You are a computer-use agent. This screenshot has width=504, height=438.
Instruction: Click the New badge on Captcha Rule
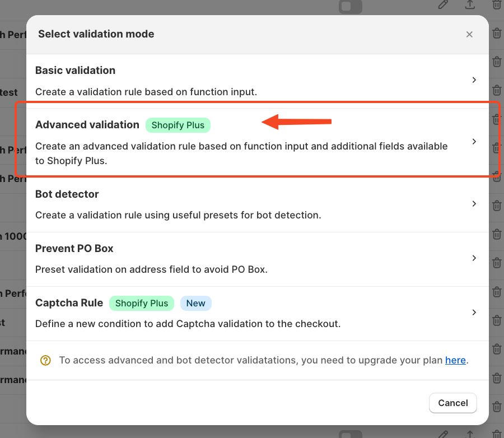195,304
